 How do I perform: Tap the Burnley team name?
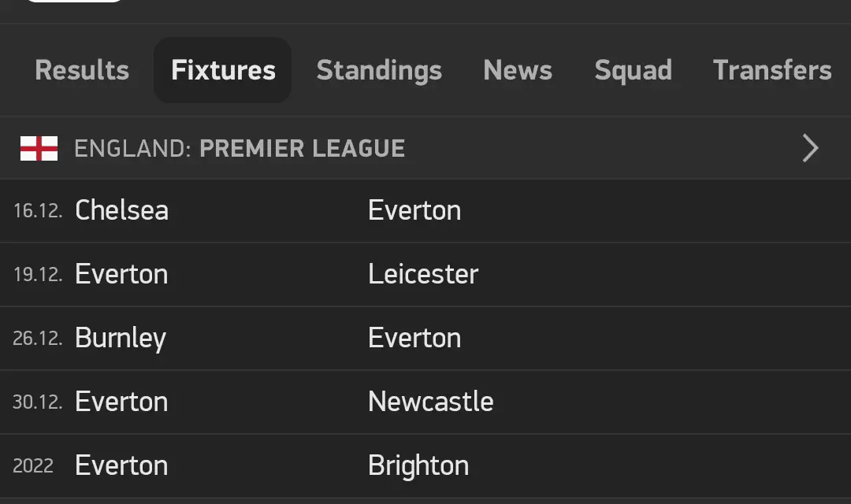[121, 338]
